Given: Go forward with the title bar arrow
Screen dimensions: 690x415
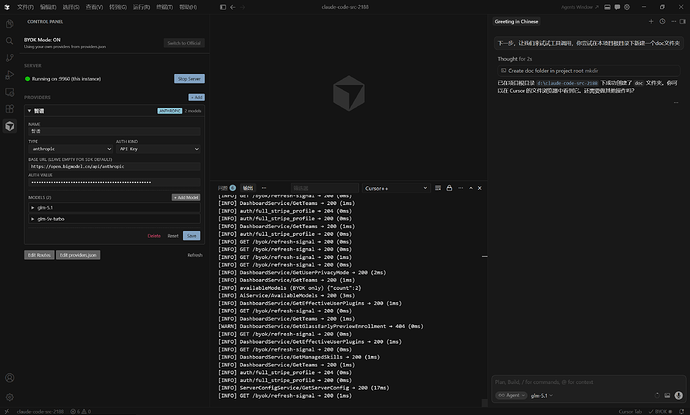Looking at the screenshot, I should [242, 7].
